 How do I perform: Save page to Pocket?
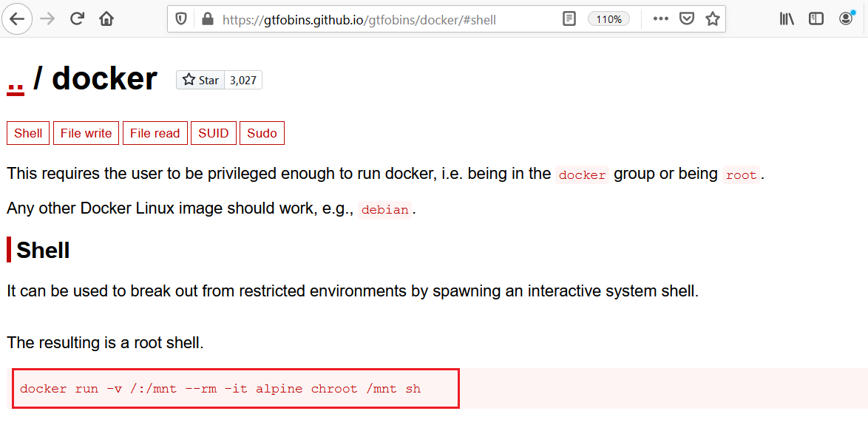(x=687, y=19)
